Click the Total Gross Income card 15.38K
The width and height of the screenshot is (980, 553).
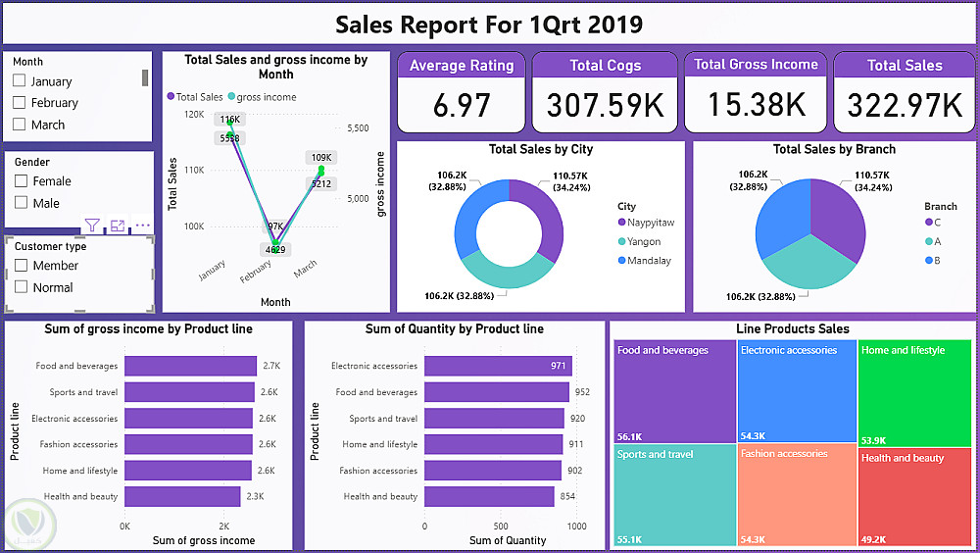click(x=757, y=104)
